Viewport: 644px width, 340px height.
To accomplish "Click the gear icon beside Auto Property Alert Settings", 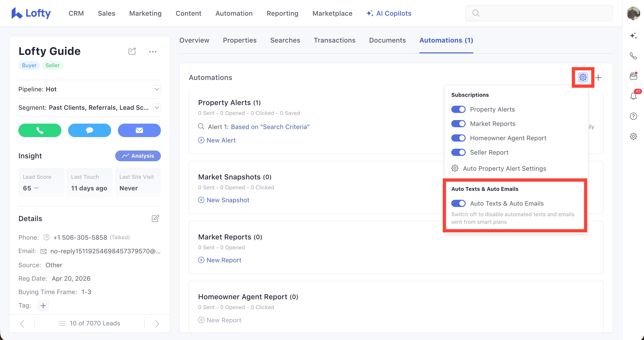I will tap(455, 168).
